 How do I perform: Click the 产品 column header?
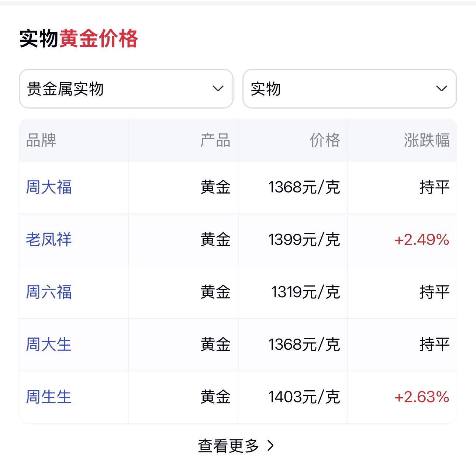point(215,140)
